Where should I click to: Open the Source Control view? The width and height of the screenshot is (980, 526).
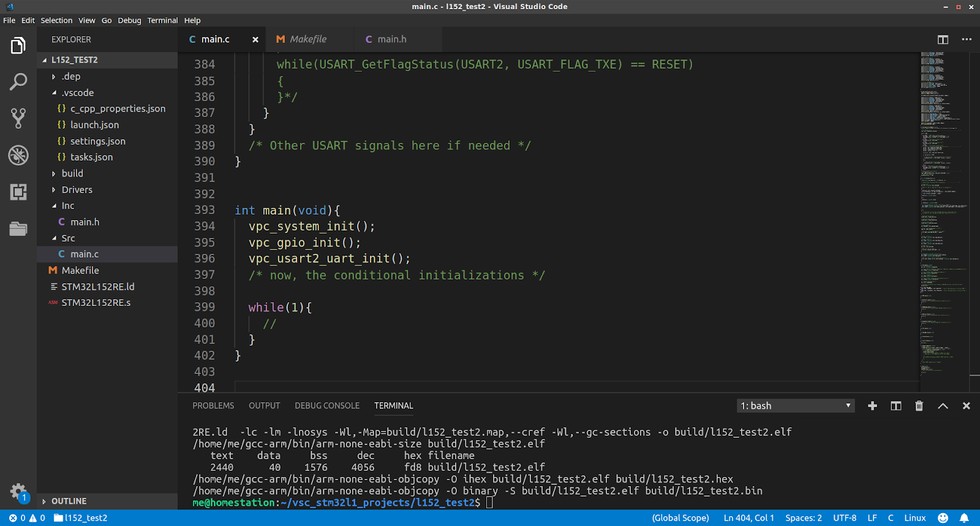pyautogui.click(x=18, y=118)
